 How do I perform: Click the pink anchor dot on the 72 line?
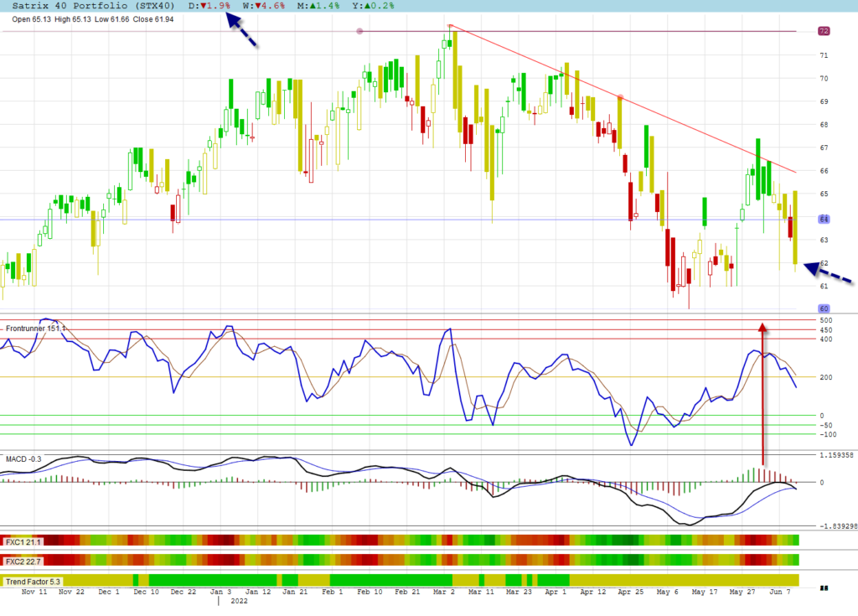(x=359, y=31)
